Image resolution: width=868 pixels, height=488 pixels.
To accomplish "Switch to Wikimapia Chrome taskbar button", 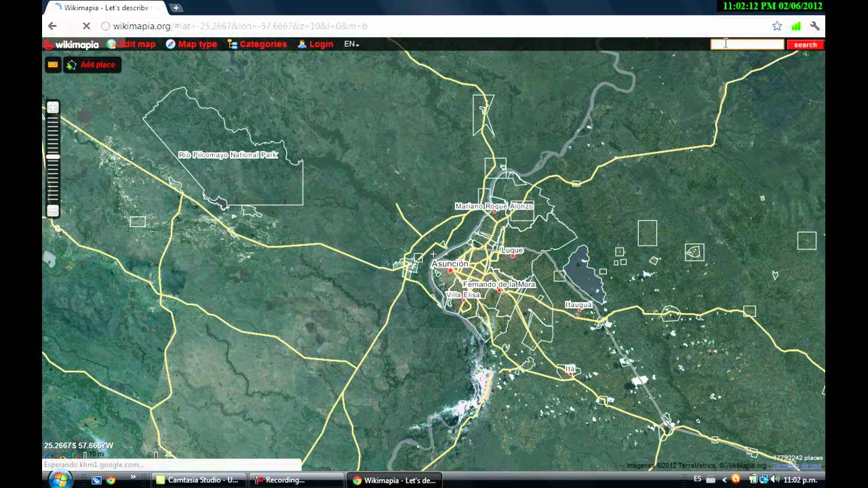I will (394, 480).
